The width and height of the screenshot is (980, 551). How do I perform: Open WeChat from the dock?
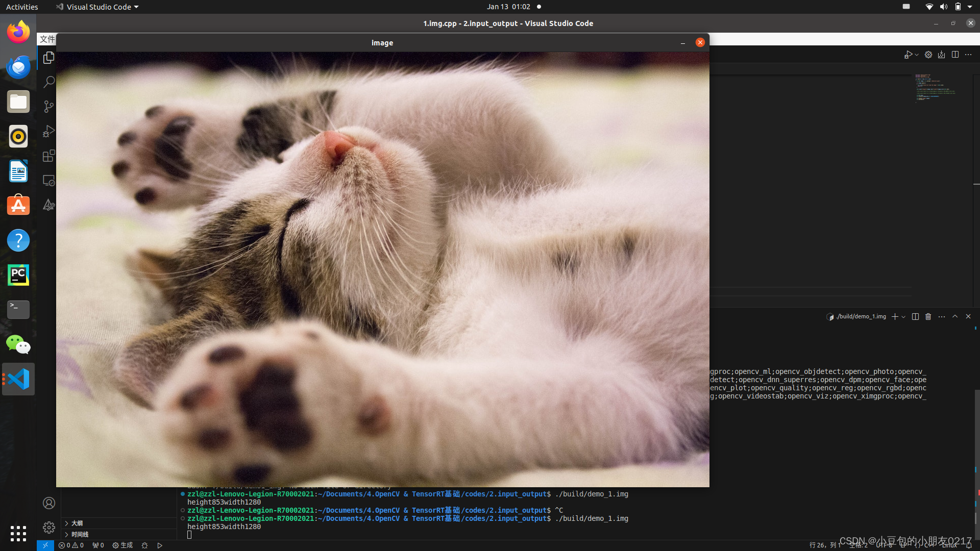click(x=18, y=344)
